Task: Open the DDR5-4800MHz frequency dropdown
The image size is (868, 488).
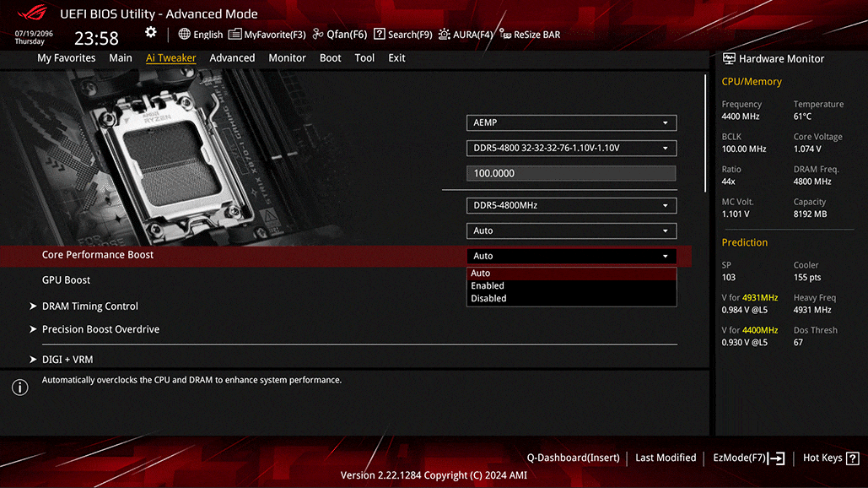Action: click(571, 205)
